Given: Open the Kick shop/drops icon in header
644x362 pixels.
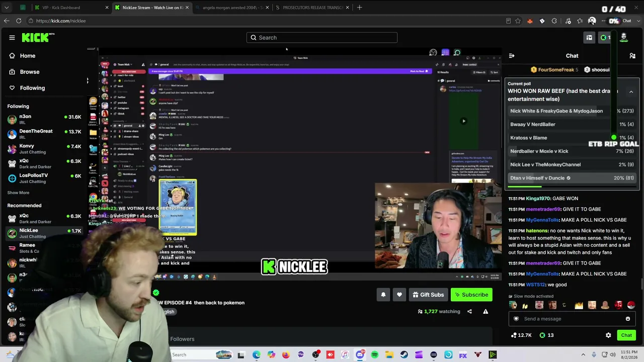Looking at the screenshot, I should tap(589, 38).
